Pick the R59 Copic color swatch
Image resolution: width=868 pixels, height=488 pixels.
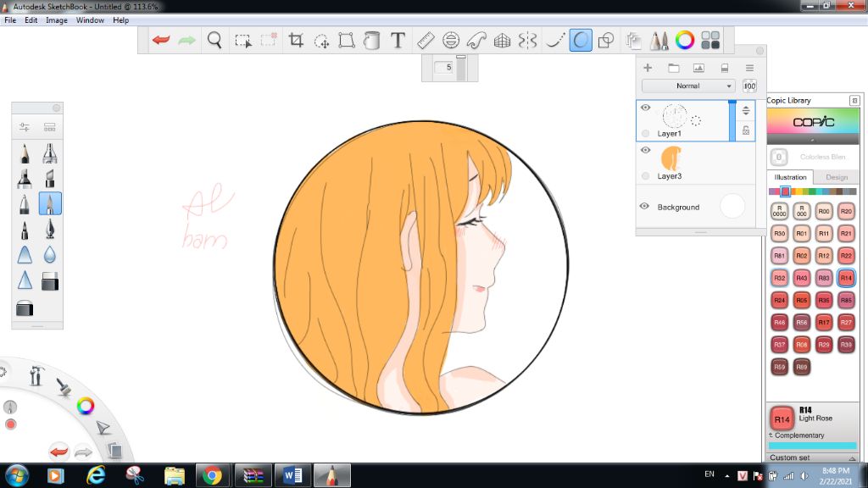780,366
